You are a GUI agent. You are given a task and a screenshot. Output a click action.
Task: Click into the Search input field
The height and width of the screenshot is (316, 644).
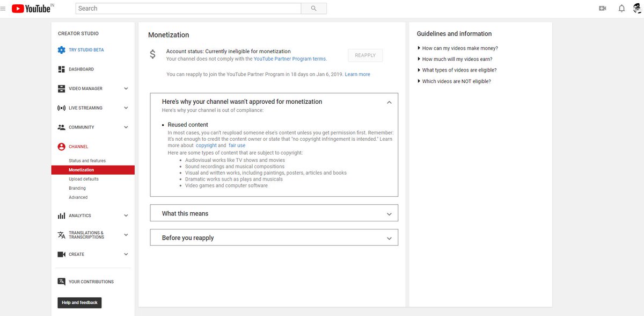click(x=188, y=9)
